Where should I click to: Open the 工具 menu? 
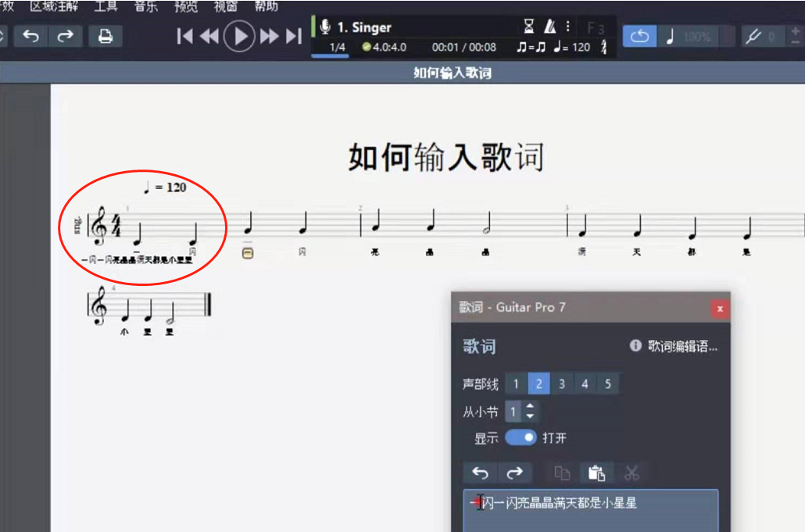(106, 6)
